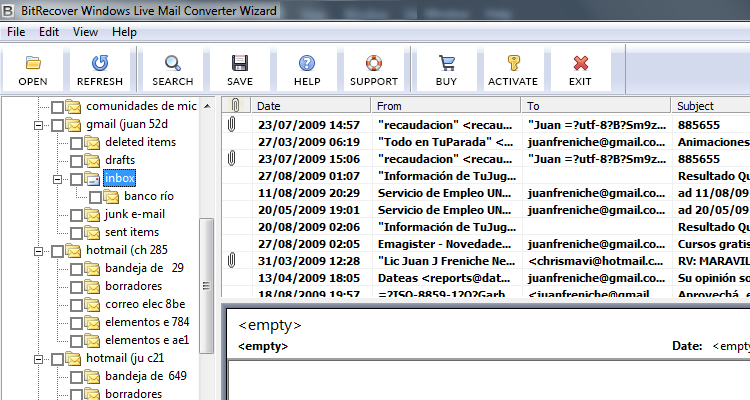Open the View menu
This screenshot has height=400, width=750.
(85, 32)
